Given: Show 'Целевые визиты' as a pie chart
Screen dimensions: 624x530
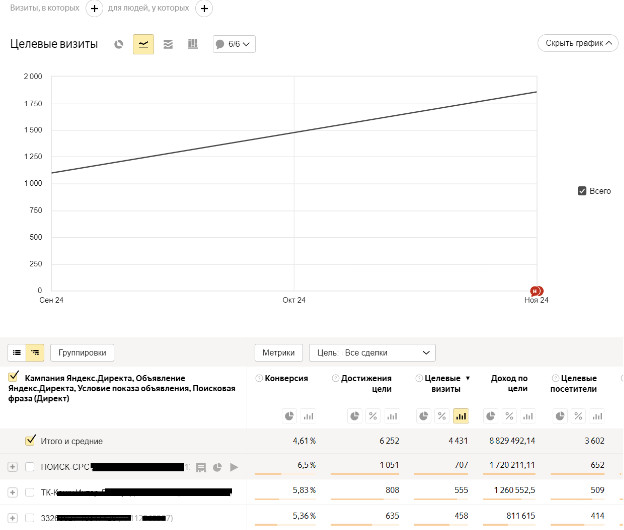Looking at the screenshot, I should click(x=423, y=416).
